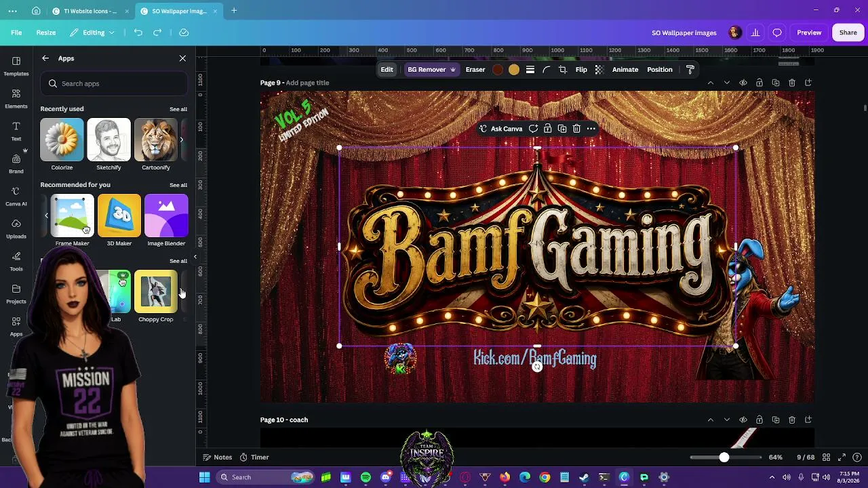Open the BG Remover tool
This screenshot has width=868, height=488.
click(431, 70)
